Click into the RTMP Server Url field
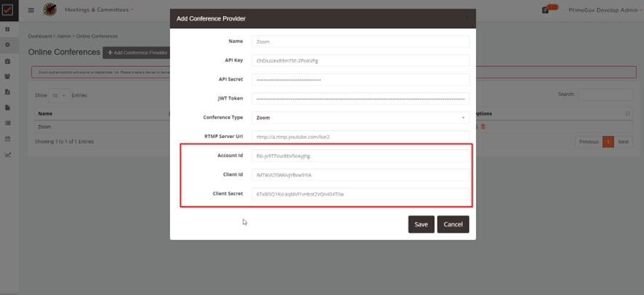This screenshot has width=644, height=295. point(361,137)
